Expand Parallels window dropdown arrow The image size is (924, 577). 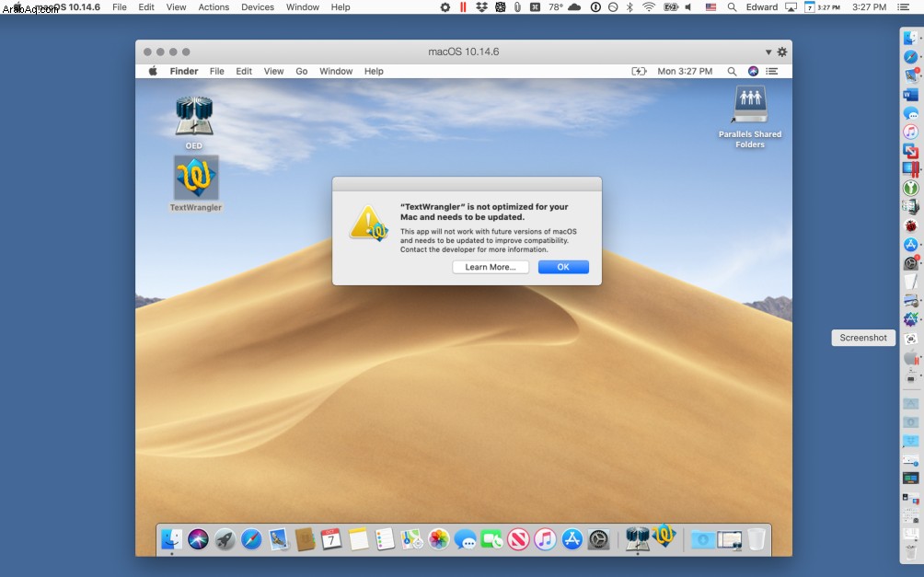point(768,52)
